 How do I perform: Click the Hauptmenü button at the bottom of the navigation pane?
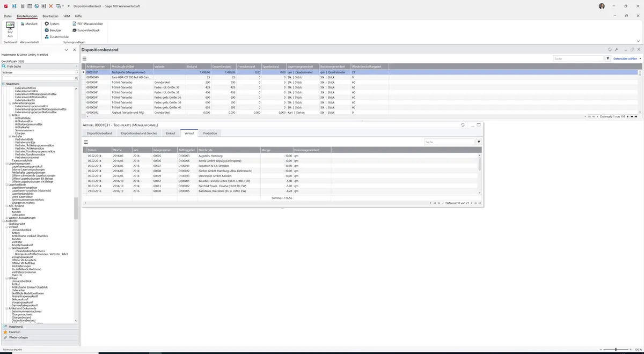(x=40, y=327)
